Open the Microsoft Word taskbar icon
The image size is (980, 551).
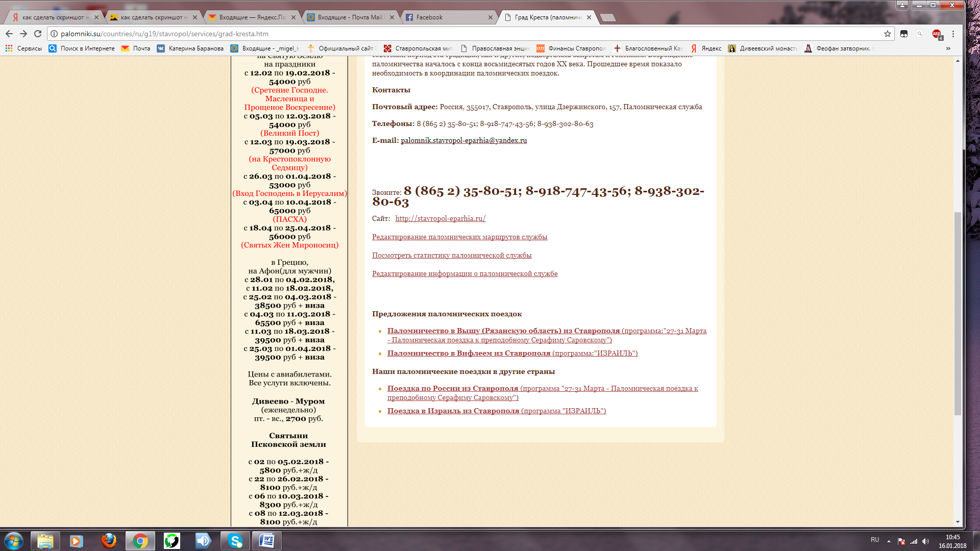(266, 540)
